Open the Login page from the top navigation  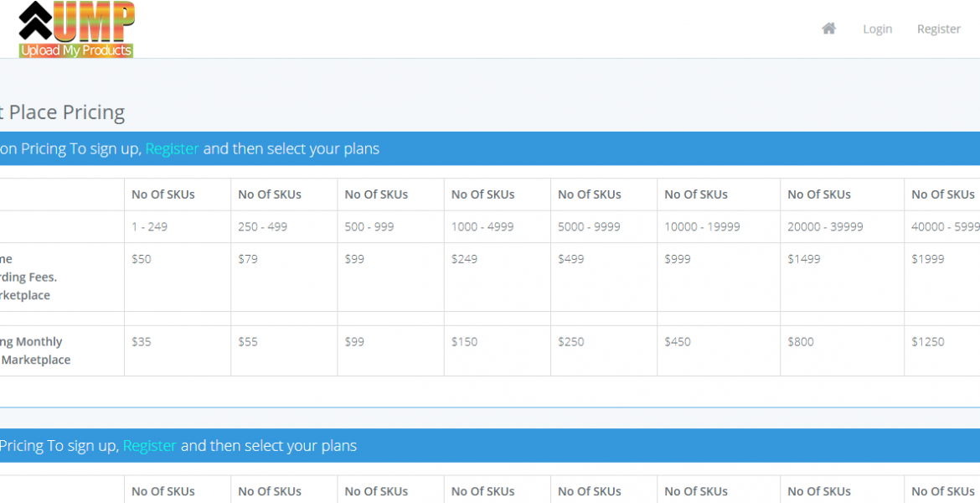[877, 29]
